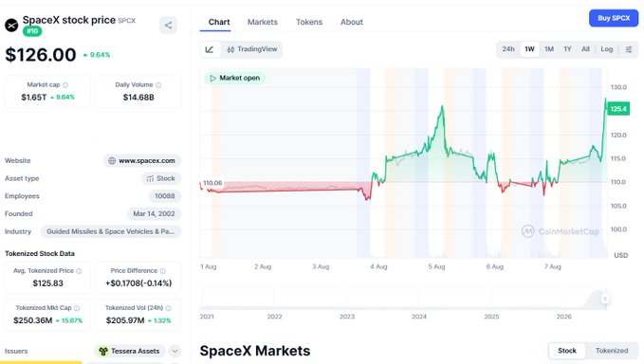Click the +$0.1708(-0.14%) price difference
This screenshot has width=644, height=364.
[138, 283]
